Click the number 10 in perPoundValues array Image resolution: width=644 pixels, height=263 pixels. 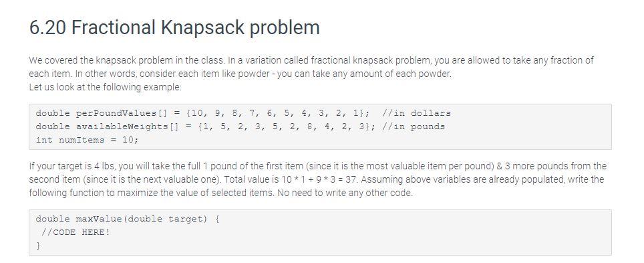click(x=198, y=113)
